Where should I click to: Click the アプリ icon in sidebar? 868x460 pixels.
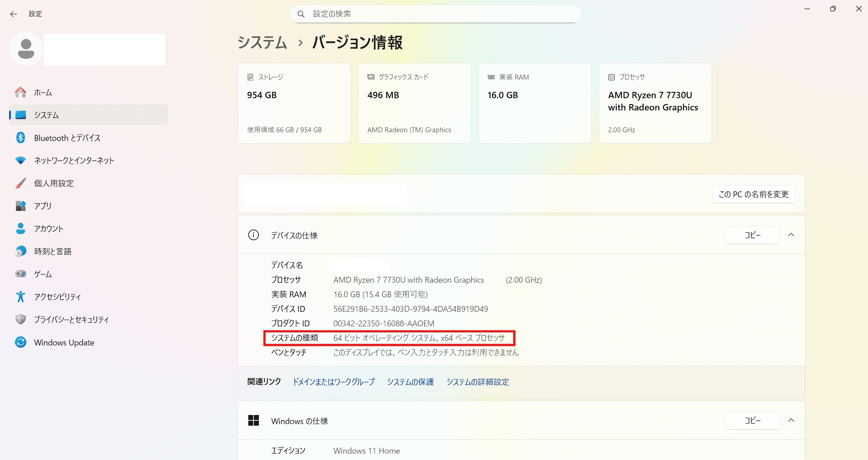(20, 206)
